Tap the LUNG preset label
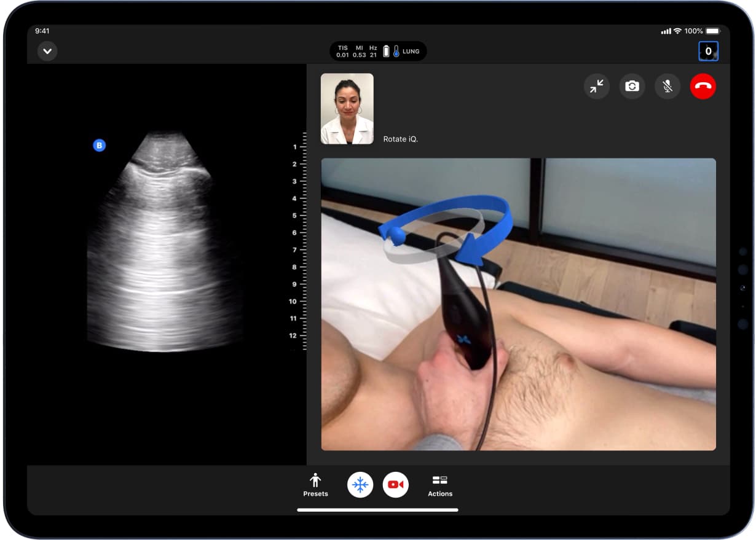Screen dimensions: 756x540 [x=411, y=52]
